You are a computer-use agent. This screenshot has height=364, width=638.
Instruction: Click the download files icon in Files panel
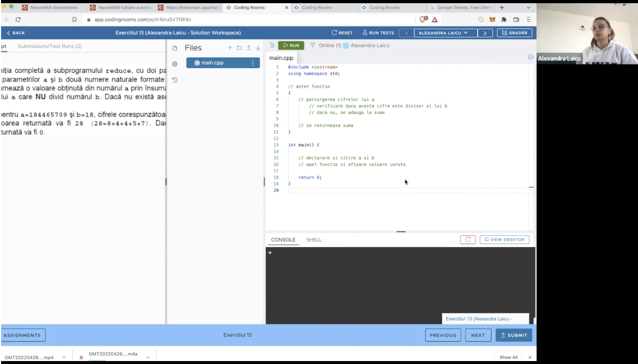pos(258,48)
